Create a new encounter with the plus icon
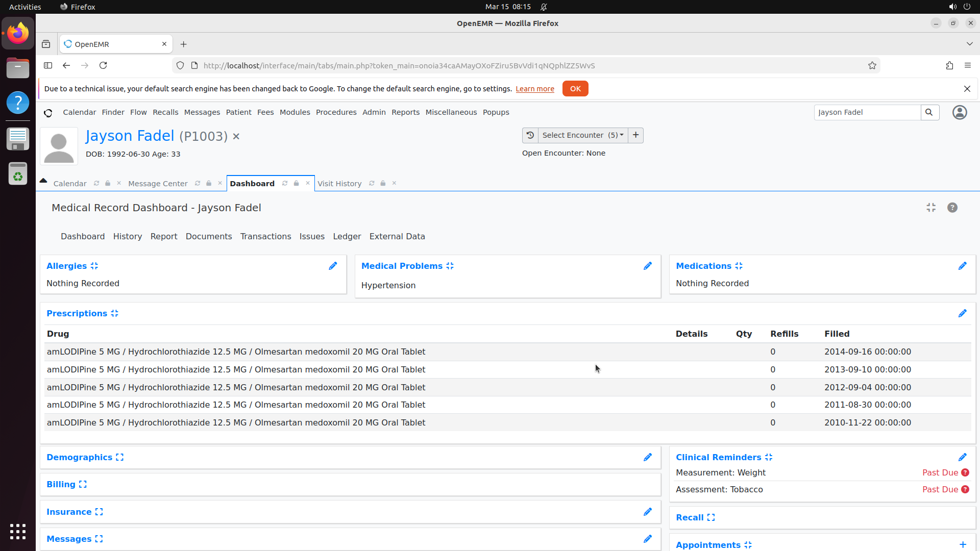Viewport: 980px width, 551px height. coord(635,135)
